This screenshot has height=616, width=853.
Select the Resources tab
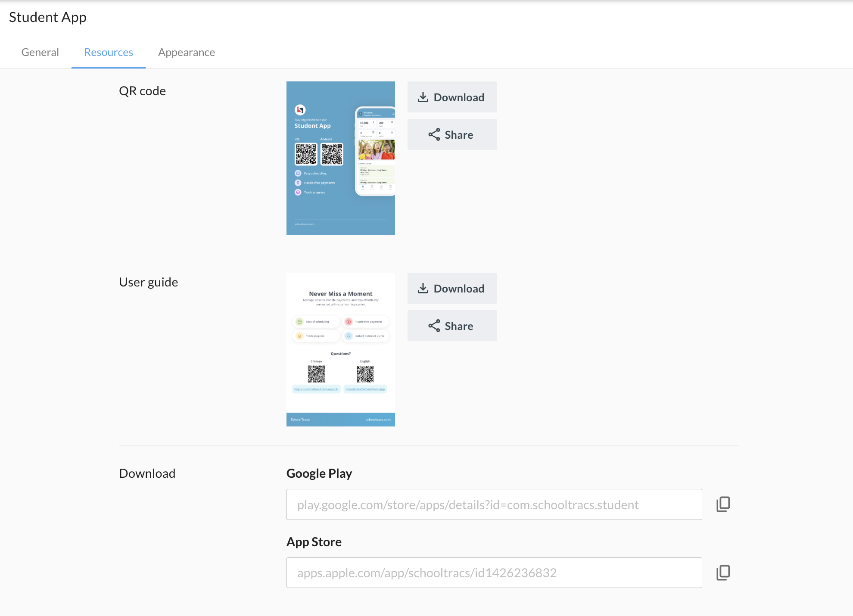pos(109,52)
